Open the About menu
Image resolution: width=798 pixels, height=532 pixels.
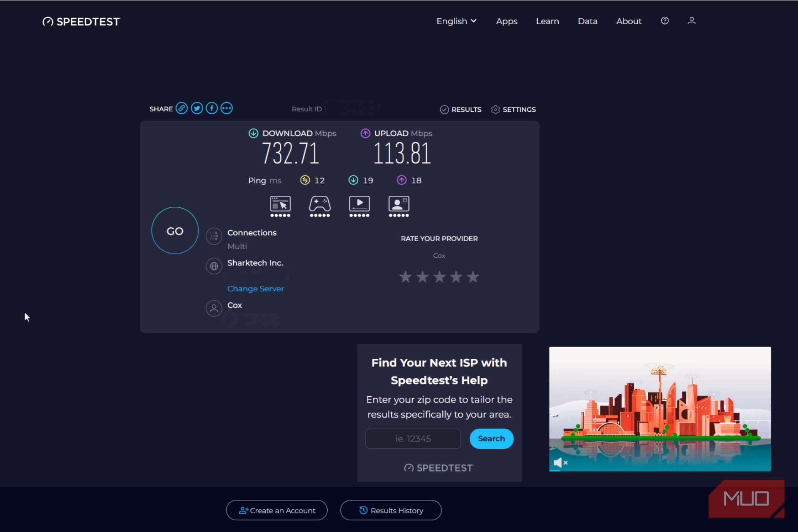tap(629, 21)
